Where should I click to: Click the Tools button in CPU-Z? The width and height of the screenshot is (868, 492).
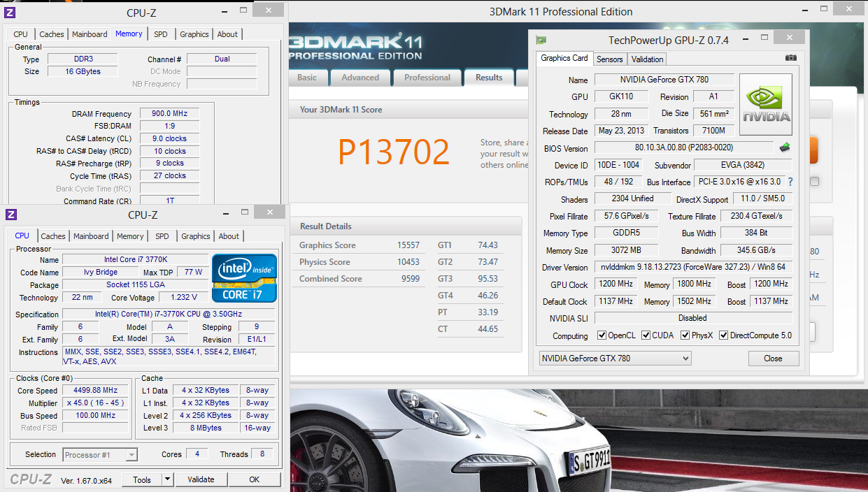142,479
